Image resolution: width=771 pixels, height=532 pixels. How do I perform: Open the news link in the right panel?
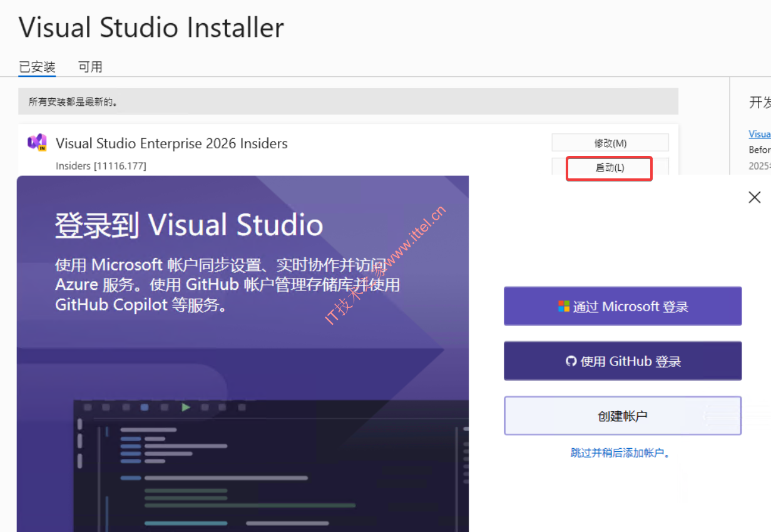pos(760,134)
